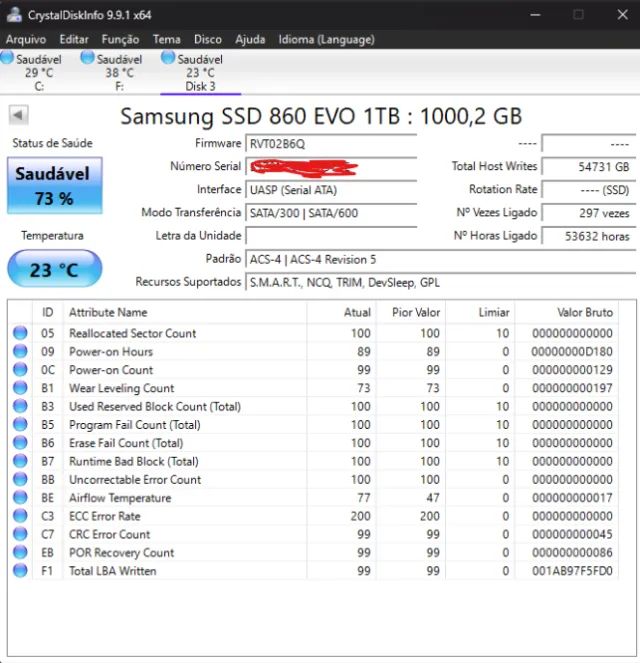Click the Nº Vezes Ligado value 297 vezes
This screenshot has height=663, width=640.
(x=588, y=213)
